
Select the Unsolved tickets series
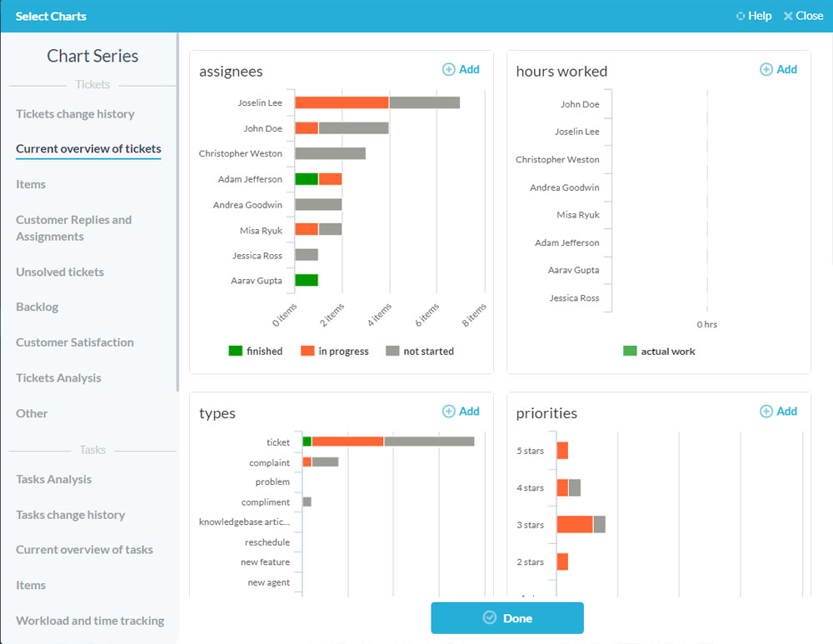[60, 272]
